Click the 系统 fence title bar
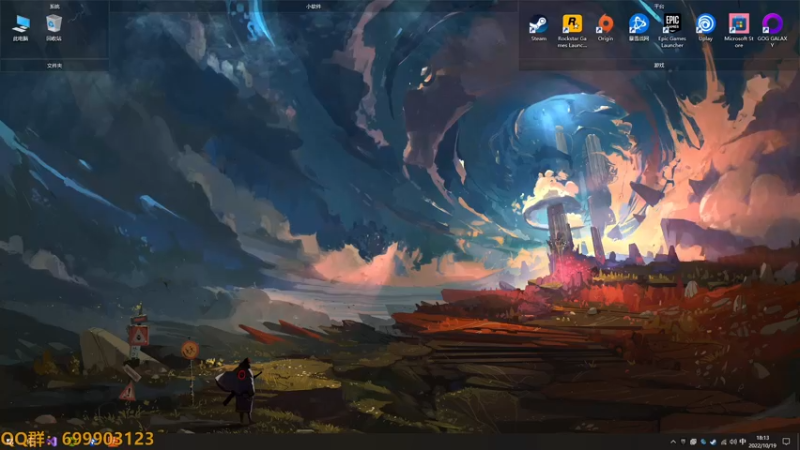The width and height of the screenshot is (800, 450). pos(55,6)
